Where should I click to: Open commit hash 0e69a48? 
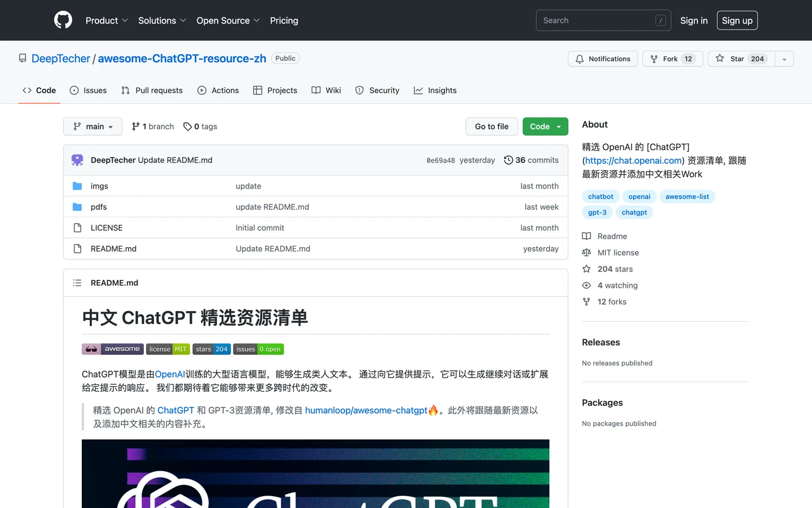click(440, 160)
